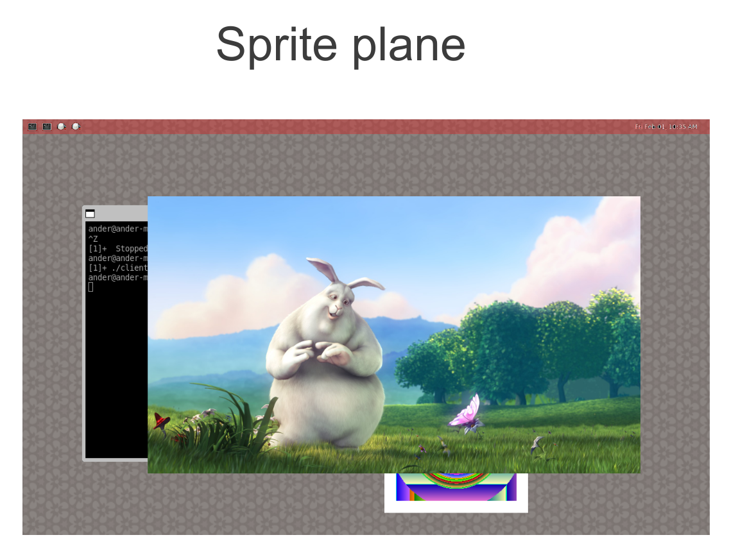738x560 pixels.
Task: Launch the second terminal icon in the panel
Action: (x=47, y=126)
